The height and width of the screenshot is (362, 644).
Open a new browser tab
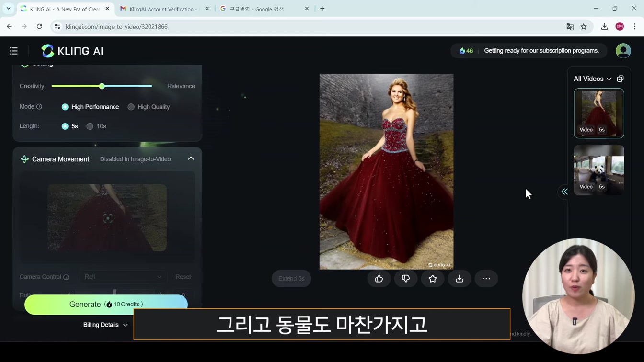pos(322,9)
